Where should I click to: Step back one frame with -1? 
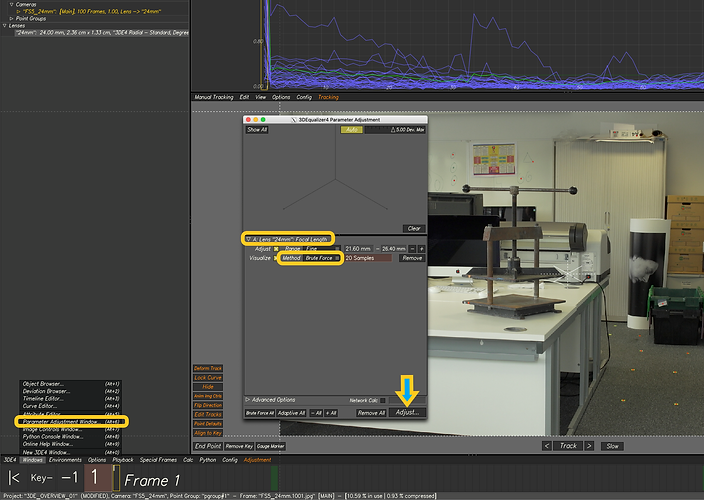70,478
